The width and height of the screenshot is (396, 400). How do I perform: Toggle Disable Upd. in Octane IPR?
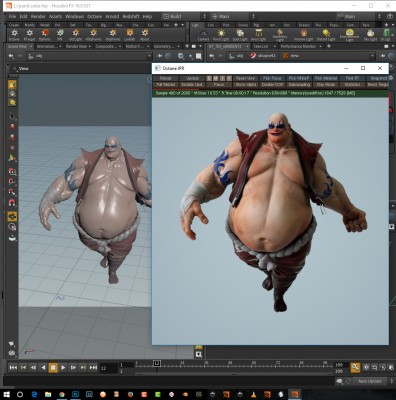(192, 85)
